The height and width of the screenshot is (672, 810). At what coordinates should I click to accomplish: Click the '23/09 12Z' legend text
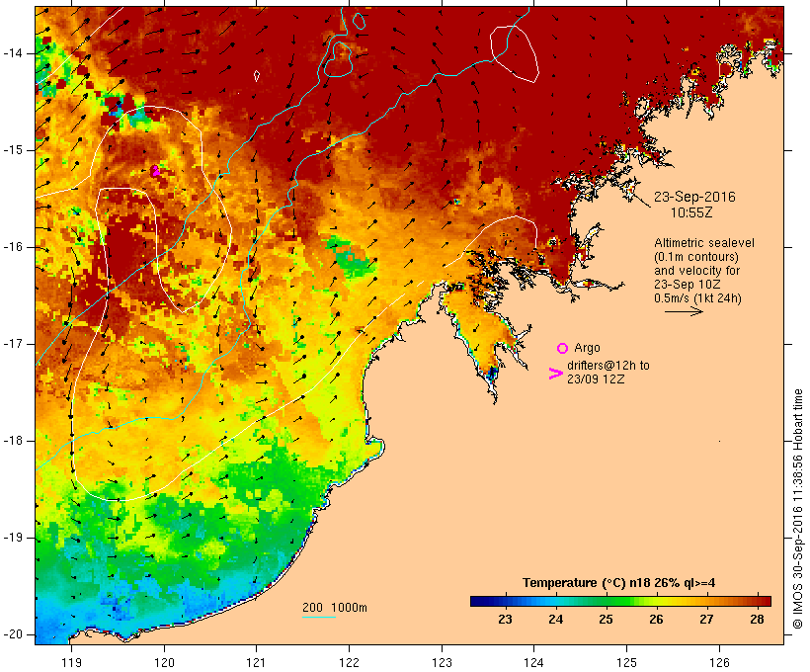point(596,378)
